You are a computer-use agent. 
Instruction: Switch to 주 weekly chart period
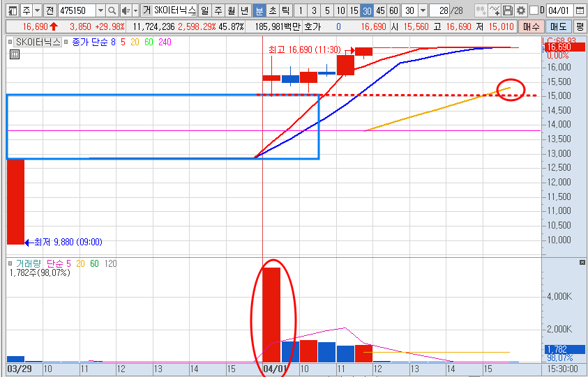pos(218,10)
